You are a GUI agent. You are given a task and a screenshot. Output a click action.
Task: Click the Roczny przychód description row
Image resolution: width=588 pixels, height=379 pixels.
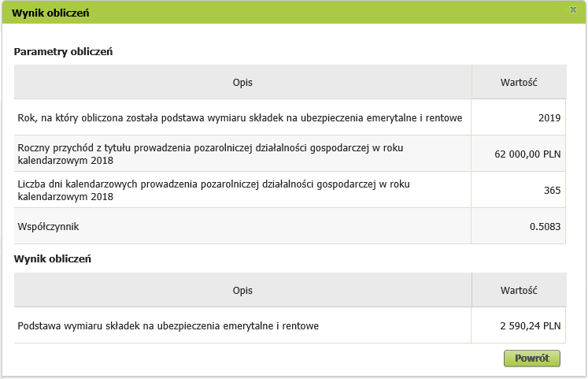(x=242, y=154)
